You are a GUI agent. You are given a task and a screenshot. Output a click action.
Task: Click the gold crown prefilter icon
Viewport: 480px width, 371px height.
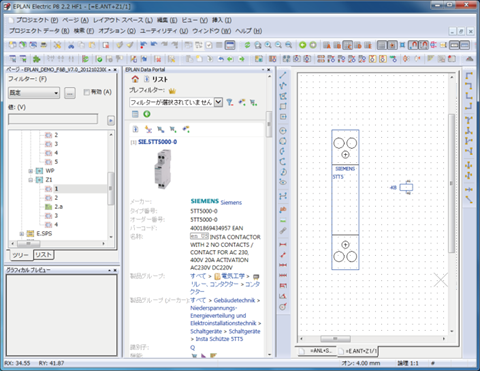point(172,90)
